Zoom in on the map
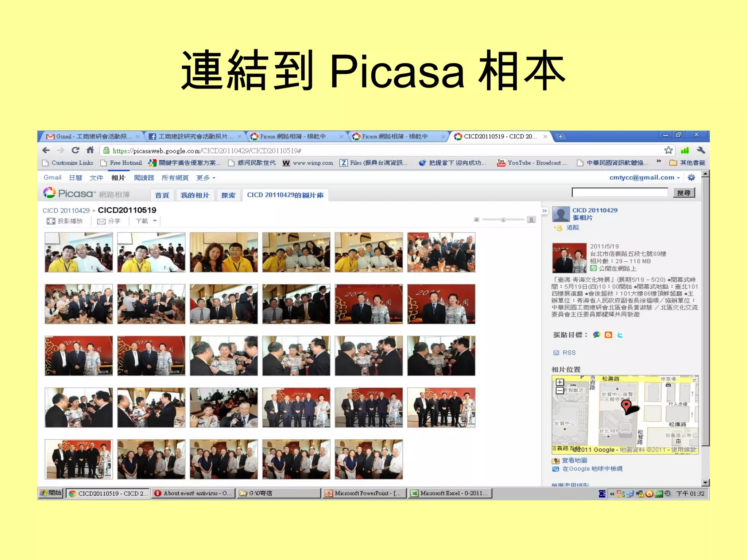Image resolution: width=747 pixels, height=560 pixels. click(x=560, y=382)
